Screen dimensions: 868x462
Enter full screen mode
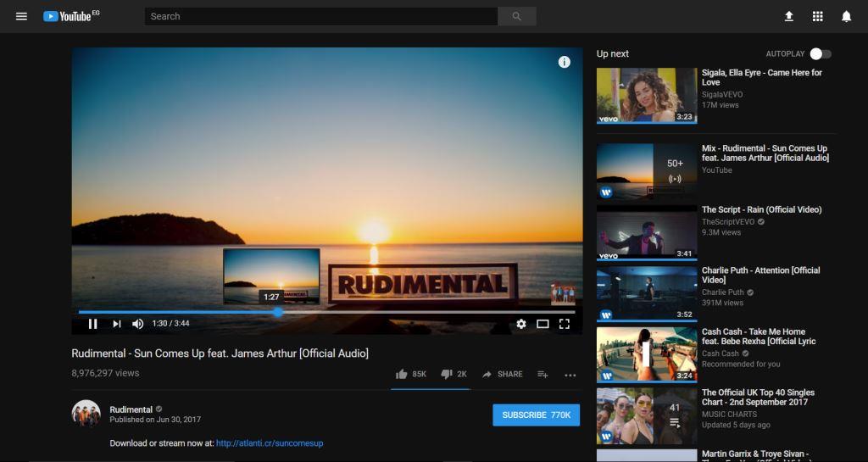(564, 324)
